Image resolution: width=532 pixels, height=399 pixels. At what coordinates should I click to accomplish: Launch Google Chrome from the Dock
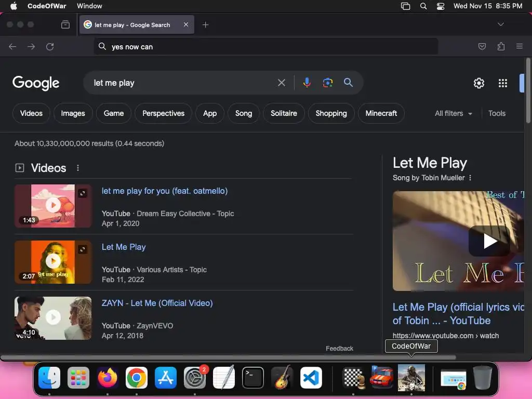137,378
